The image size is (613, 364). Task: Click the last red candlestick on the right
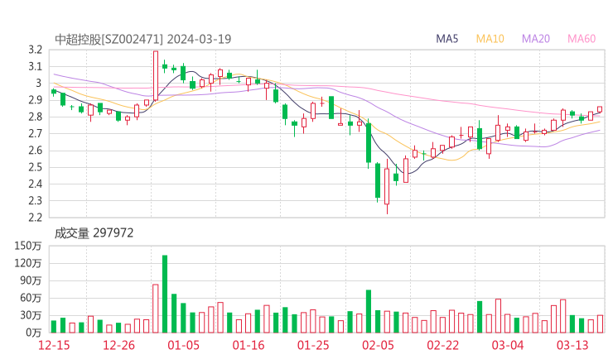coord(600,109)
